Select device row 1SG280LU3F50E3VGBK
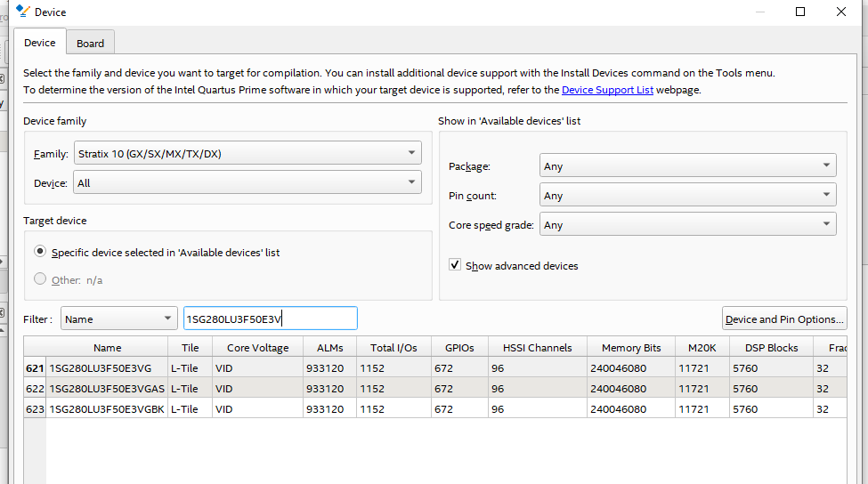 pyautogui.click(x=106, y=409)
